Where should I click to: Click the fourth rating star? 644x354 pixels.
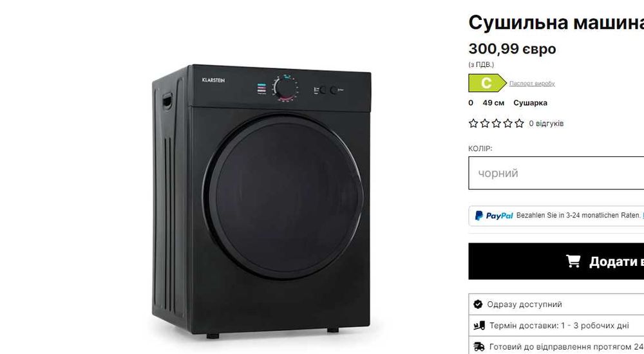[x=508, y=123]
